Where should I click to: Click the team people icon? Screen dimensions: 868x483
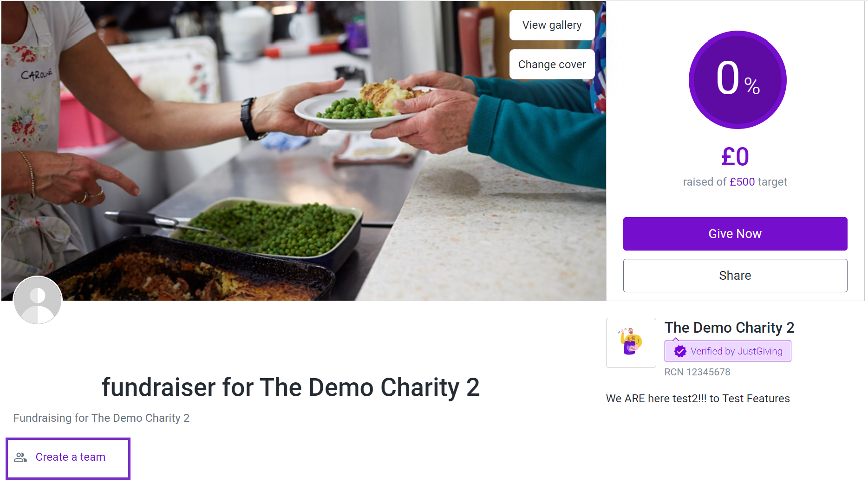pos(20,457)
